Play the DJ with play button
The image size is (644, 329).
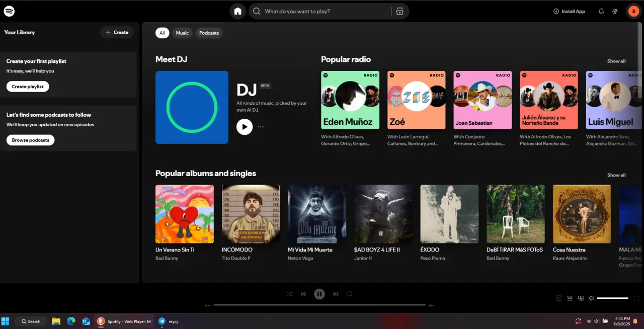245,127
